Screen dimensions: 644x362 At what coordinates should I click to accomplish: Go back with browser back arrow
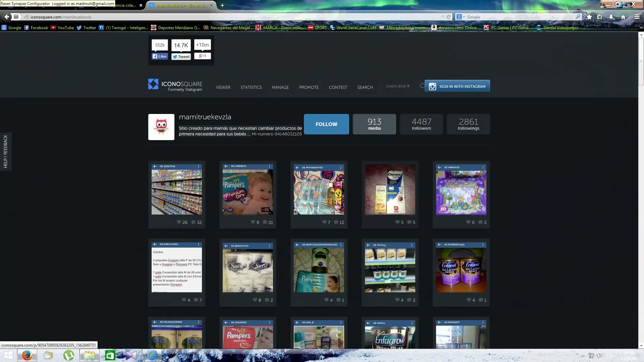7,17
